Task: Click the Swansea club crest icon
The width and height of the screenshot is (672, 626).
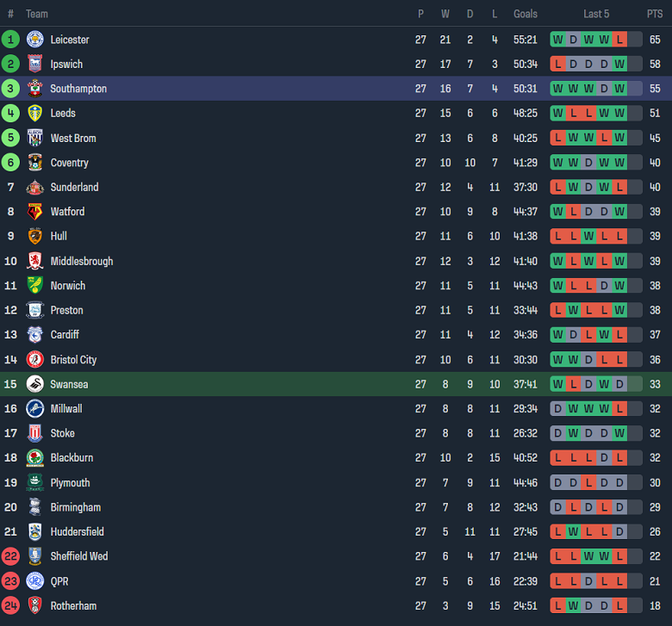Action: coord(34,384)
